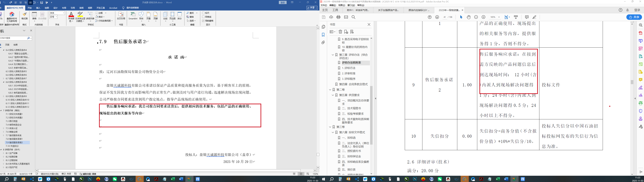Click the 共享 share button in Word
644x182 pixels.
(x=312, y=8)
